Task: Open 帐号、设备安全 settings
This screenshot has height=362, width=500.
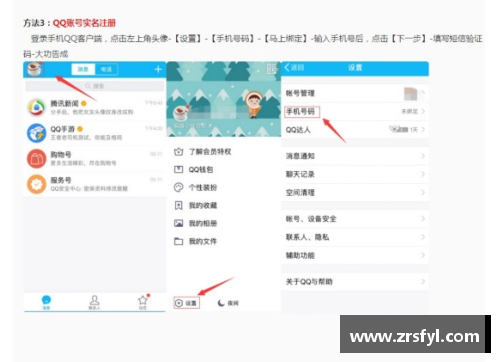Action: [x=355, y=219]
